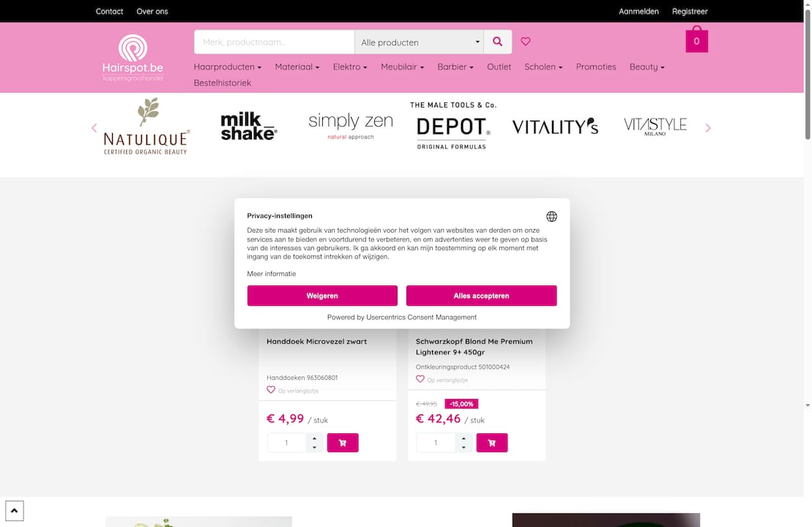Screen dimensions: 812x527
Task: Click wishlist heart under Schwarzkopf Blond Me
Action: click(x=420, y=379)
